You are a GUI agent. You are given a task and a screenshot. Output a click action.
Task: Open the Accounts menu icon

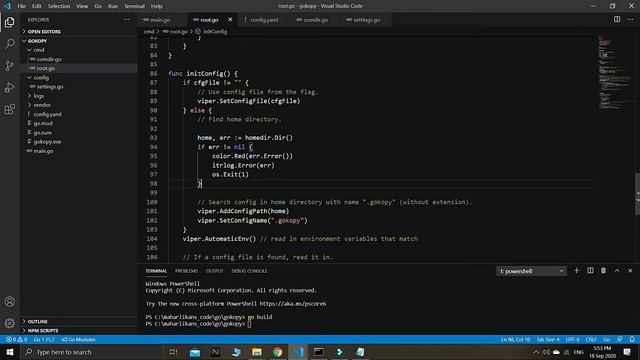coord(9,302)
